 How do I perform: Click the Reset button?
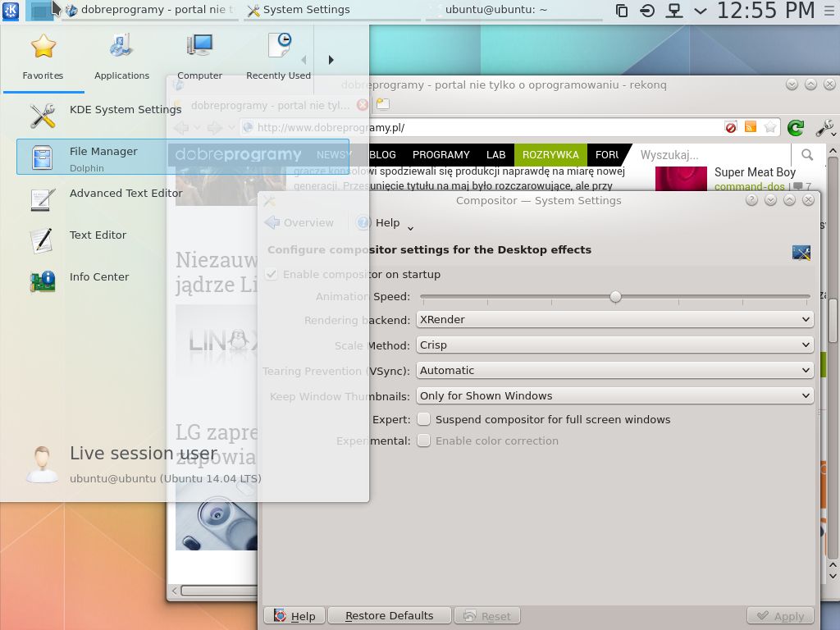click(487, 616)
